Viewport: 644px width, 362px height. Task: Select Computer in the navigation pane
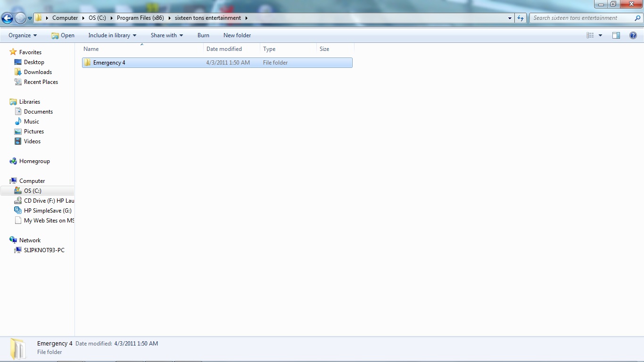coord(32,181)
